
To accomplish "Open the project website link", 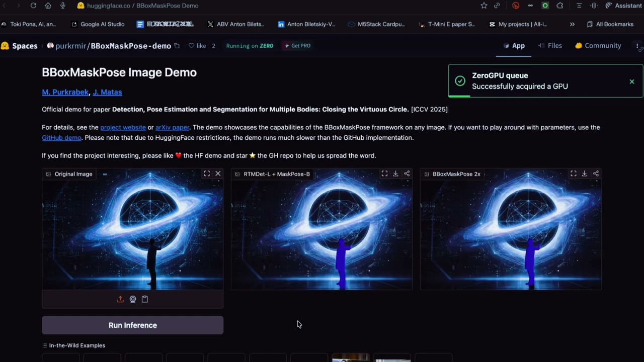I will click(x=123, y=127).
